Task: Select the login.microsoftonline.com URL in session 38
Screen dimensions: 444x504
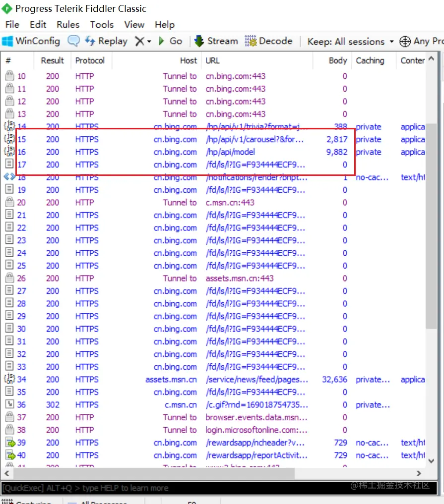Action: [256, 430]
